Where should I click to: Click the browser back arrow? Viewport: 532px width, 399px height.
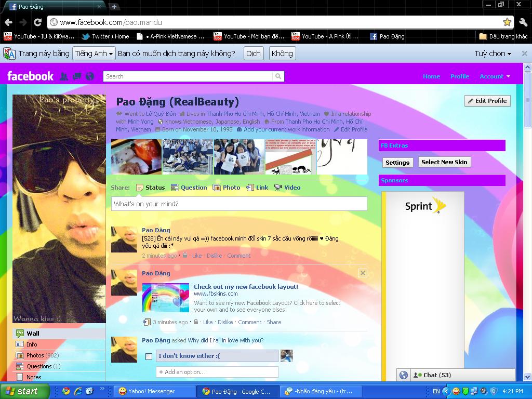tap(8, 22)
